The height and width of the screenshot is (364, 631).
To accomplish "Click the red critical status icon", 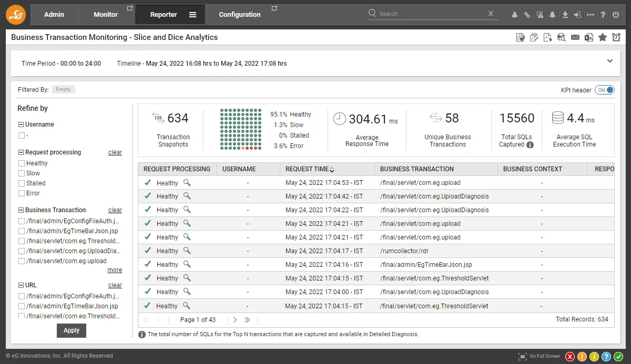I will click(x=570, y=357).
